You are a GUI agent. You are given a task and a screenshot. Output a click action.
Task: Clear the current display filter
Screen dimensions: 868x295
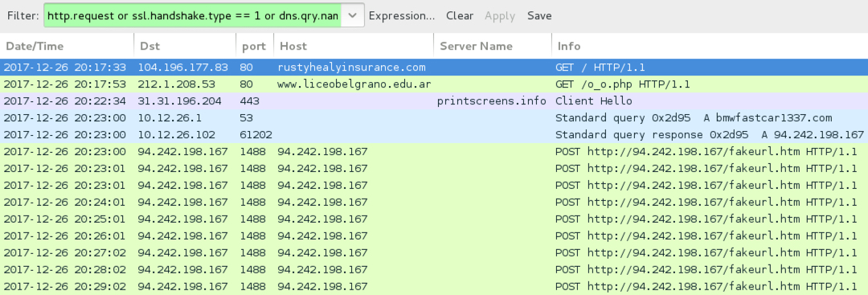[460, 15]
